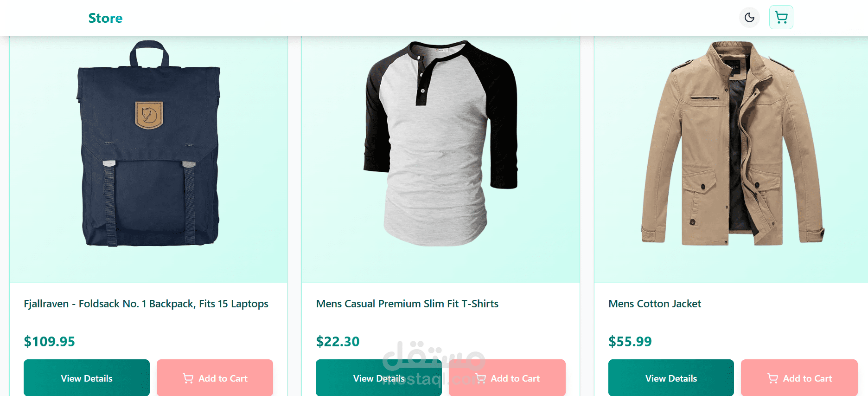Click cart icon in backpack's Add to Cart
The height and width of the screenshot is (396, 868).
coord(188,378)
